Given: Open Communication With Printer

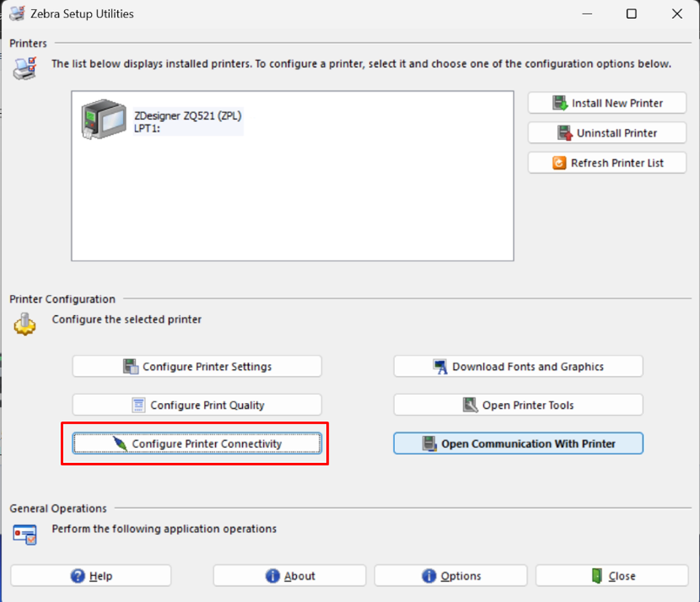Looking at the screenshot, I should tap(518, 444).
